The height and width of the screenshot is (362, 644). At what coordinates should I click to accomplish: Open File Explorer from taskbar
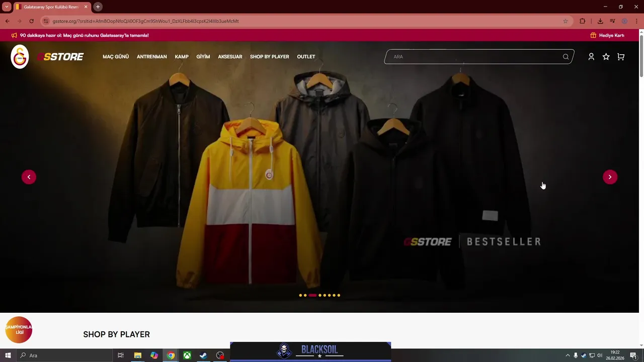pos(137,355)
